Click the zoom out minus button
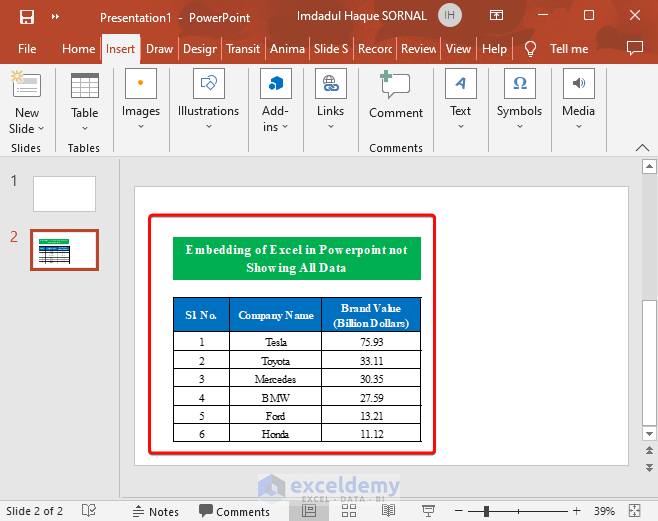Screen dimensions: 658x521 click(458, 511)
